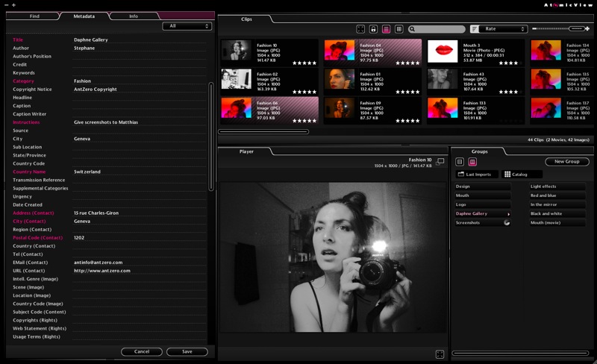Select the Red and blue group
This screenshot has width=597, height=364.
(x=557, y=195)
